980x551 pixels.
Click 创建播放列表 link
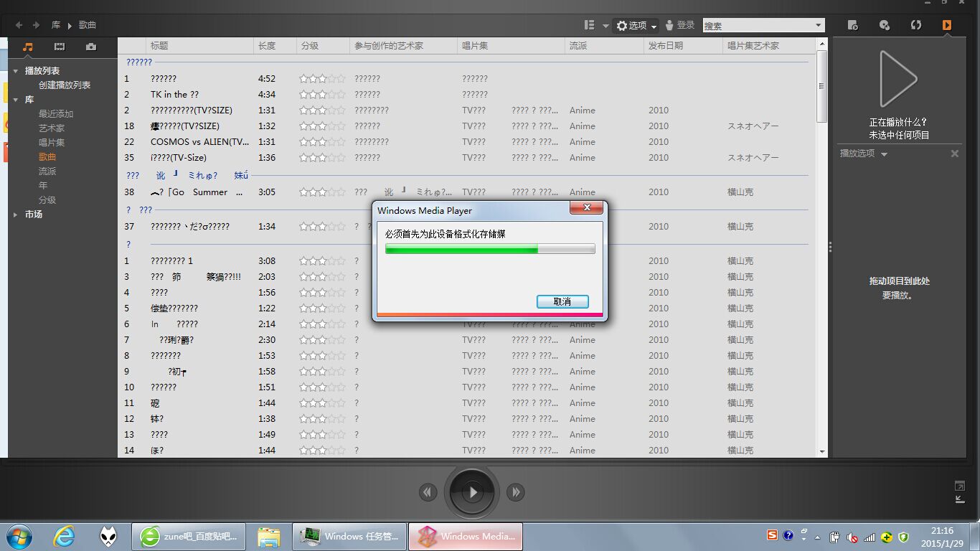point(65,85)
